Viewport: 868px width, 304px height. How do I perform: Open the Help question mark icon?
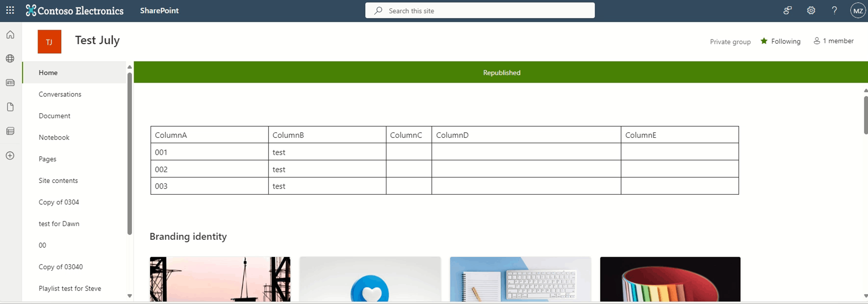834,10
